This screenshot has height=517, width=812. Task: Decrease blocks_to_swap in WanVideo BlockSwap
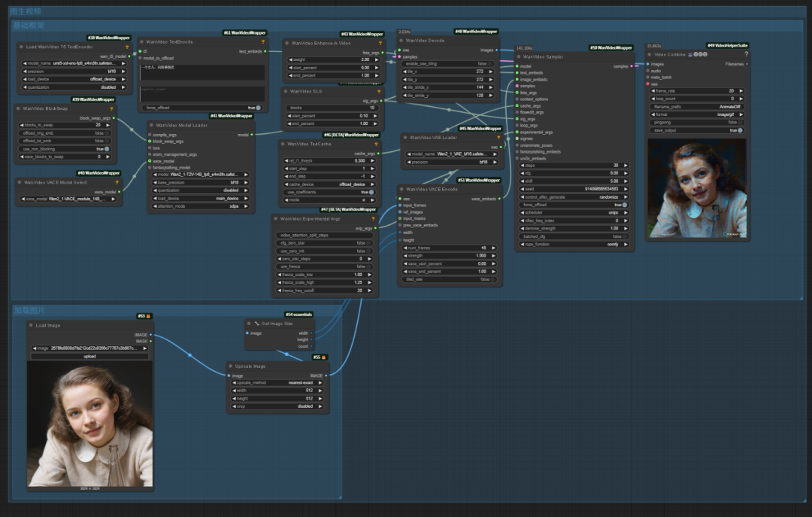[x=22, y=125]
